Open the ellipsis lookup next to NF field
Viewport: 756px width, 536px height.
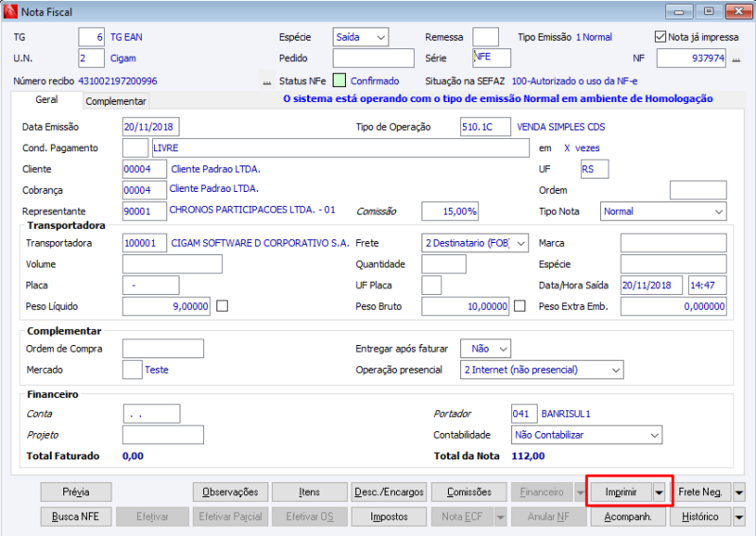[x=736, y=59]
